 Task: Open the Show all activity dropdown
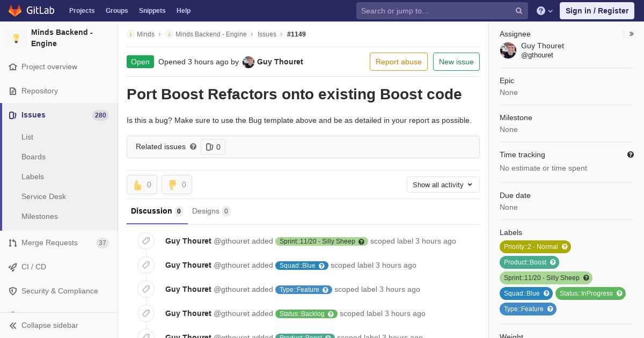point(443,185)
